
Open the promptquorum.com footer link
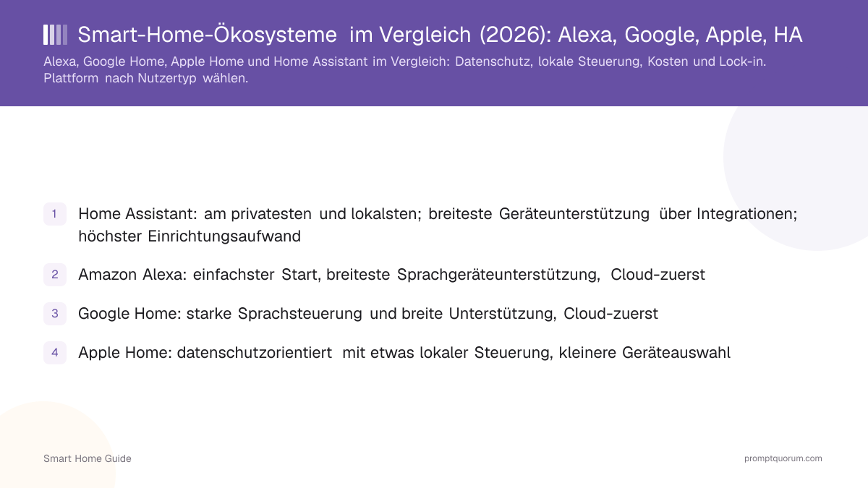click(x=783, y=458)
